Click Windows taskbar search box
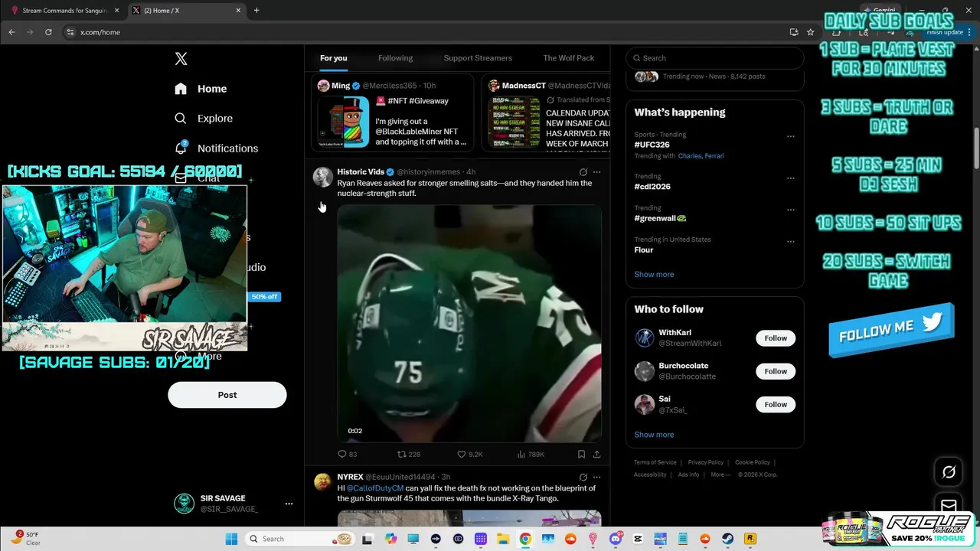Screen dimensions: 980x551 click(x=301, y=539)
